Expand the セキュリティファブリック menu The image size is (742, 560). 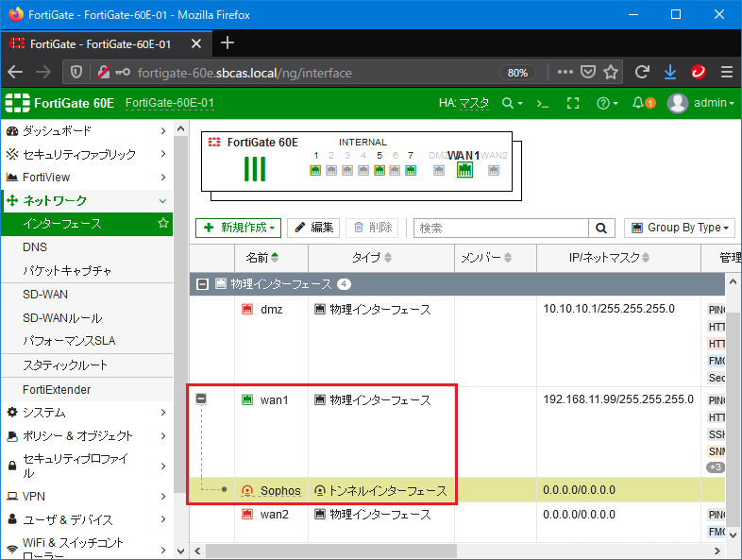coord(87,154)
